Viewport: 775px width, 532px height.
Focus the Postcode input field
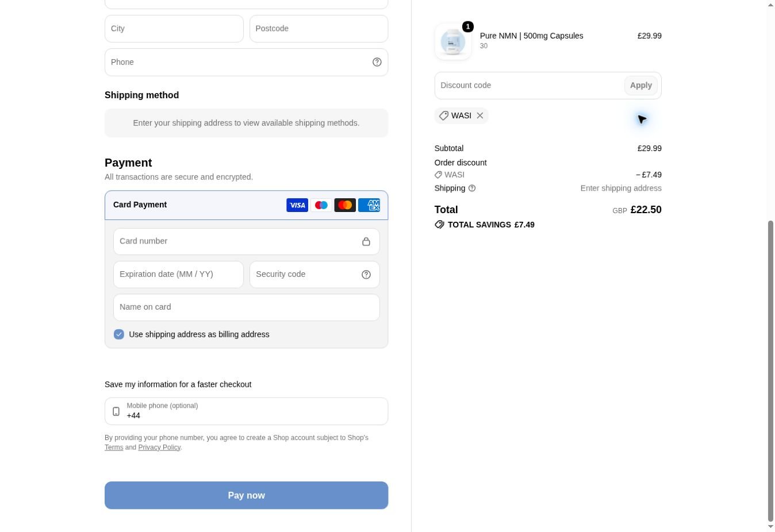point(319,29)
